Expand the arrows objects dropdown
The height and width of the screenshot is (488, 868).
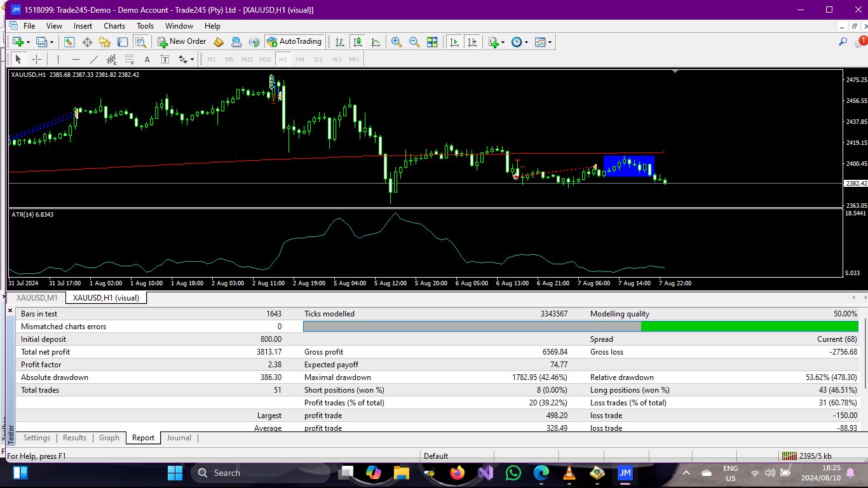point(191,59)
